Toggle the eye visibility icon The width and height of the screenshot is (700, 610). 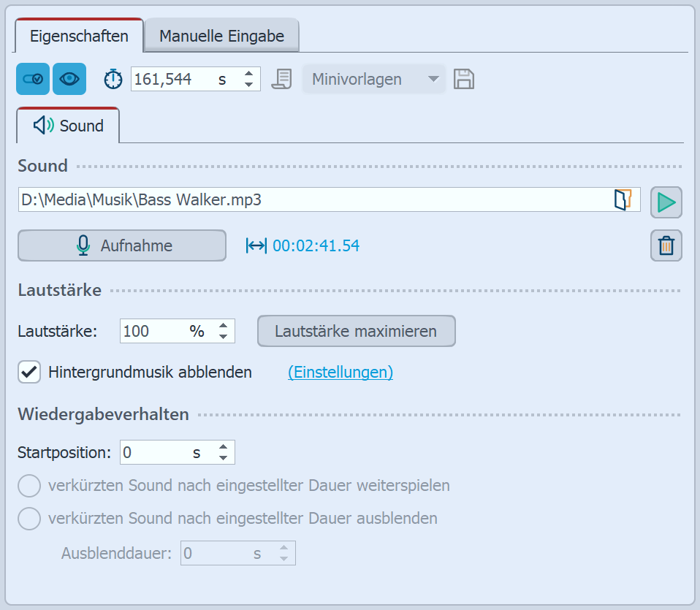pyautogui.click(x=69, y=79)
